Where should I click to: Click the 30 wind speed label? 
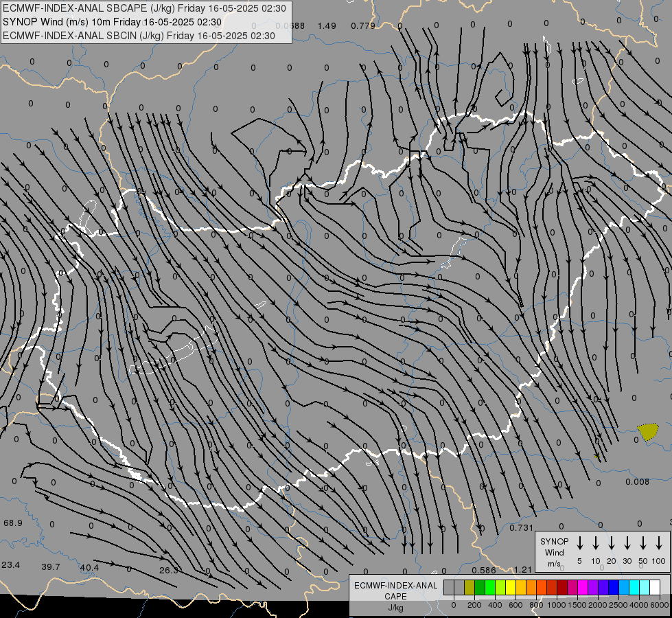[627, 561]
